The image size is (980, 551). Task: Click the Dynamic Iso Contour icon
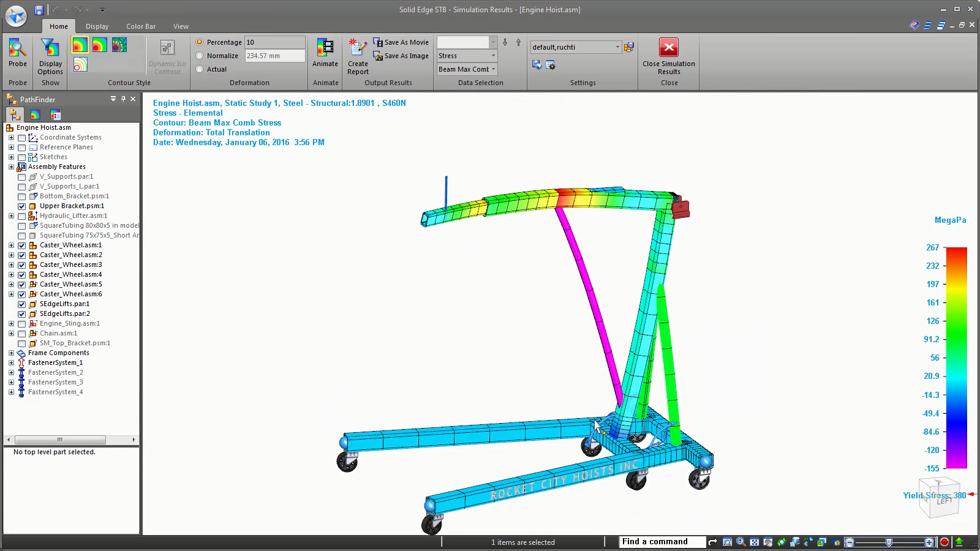pos(167,48)
